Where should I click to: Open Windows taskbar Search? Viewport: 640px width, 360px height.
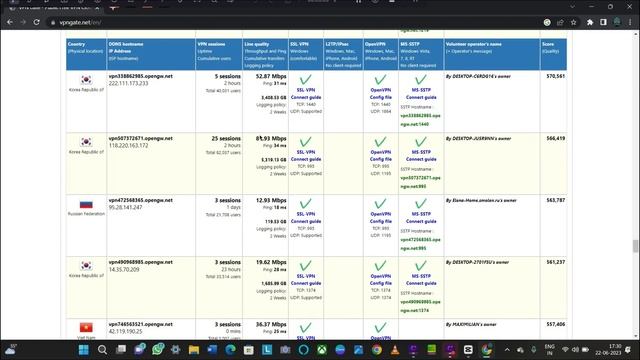102,350
